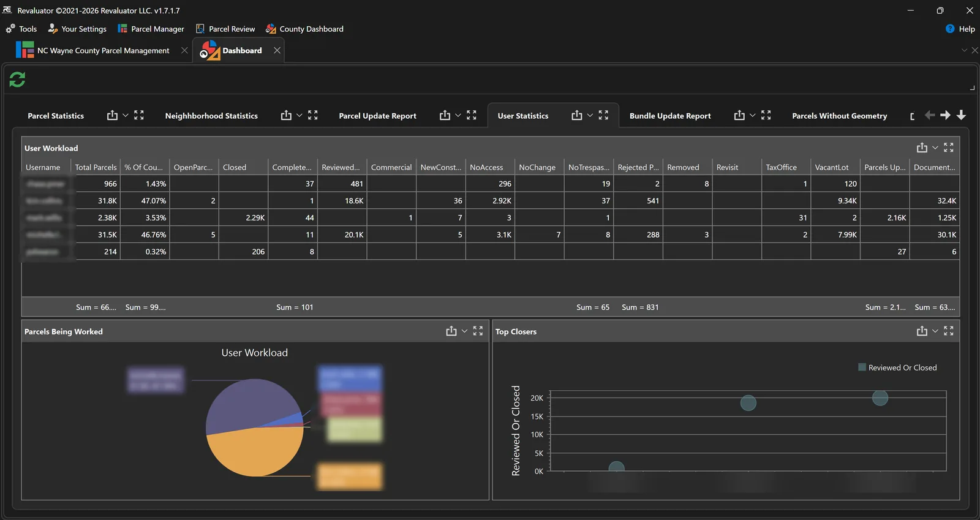Open dropdown arrow beside Parcel Statistics export

[126, 115]
